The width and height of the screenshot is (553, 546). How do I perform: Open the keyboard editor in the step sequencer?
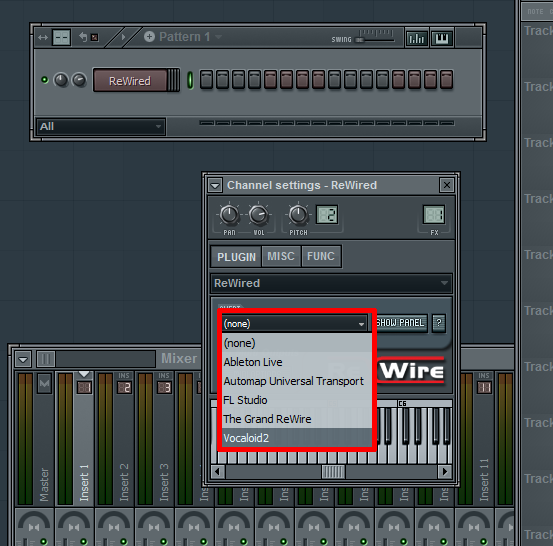(442, 37)
